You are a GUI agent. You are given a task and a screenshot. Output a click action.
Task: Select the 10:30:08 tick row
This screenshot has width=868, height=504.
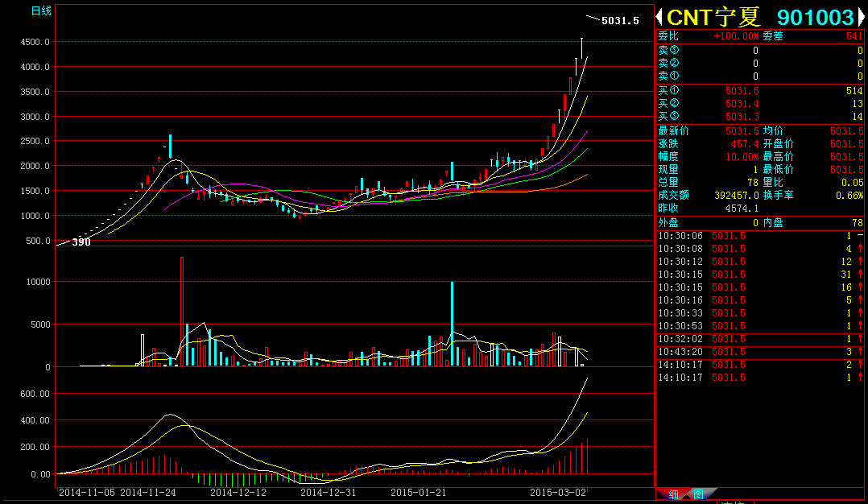pos(760,249)
